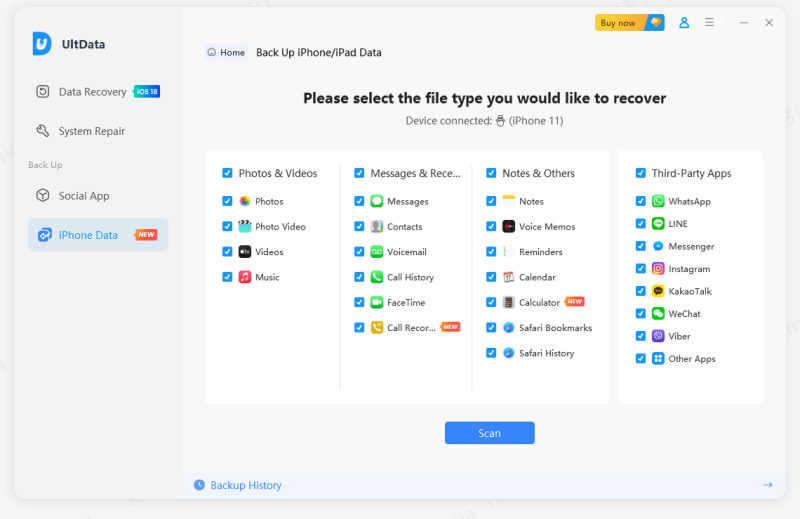Click the Call History phone icon
Screen dimensions: 800x519
377,277
